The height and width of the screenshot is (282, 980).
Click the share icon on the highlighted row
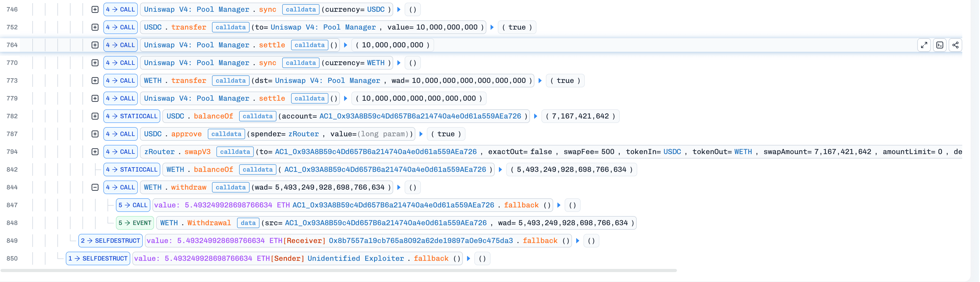pos(955,45)
